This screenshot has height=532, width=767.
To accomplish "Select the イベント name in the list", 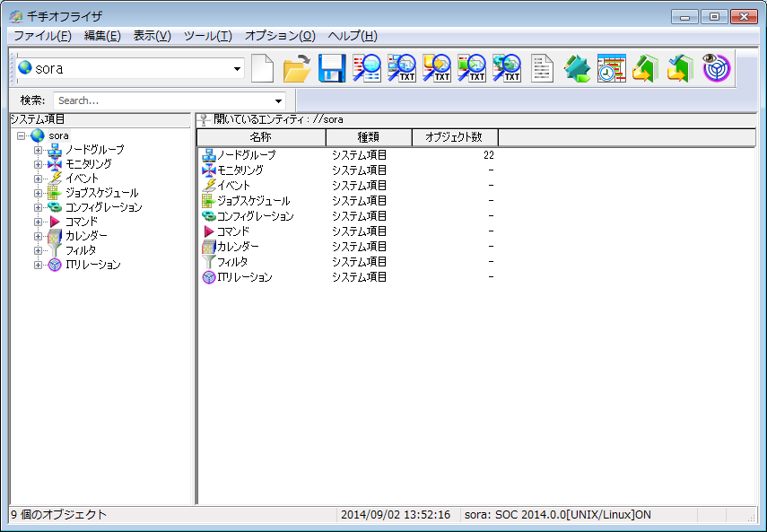I will [233, 186].
